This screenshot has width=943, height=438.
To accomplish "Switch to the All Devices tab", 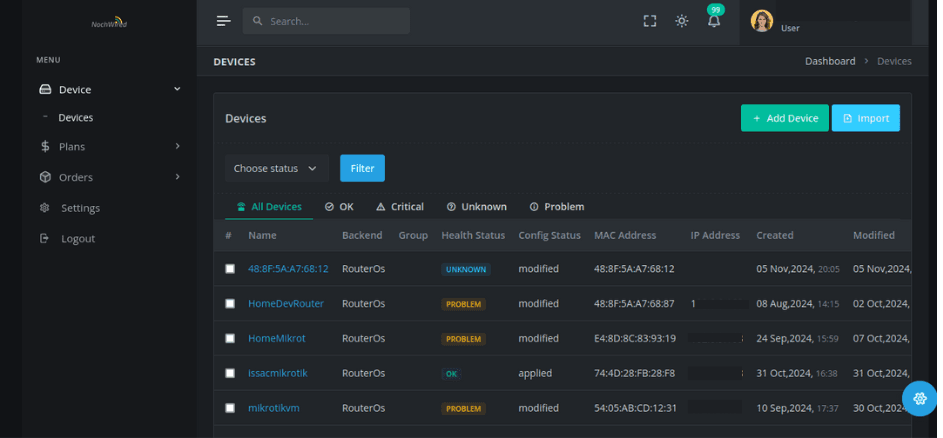I will click(x=269, y=207).
